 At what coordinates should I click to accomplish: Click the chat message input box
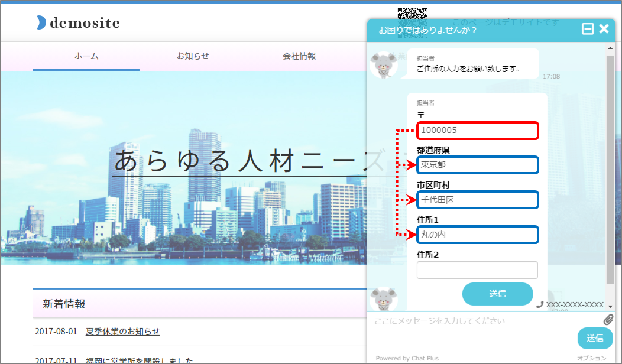pos(472,331)
